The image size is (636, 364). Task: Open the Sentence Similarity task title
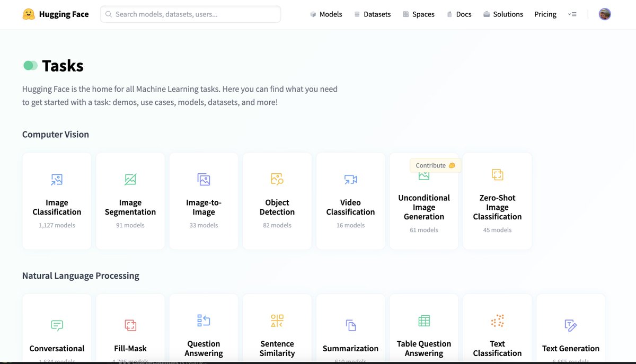tap(277, 349)
